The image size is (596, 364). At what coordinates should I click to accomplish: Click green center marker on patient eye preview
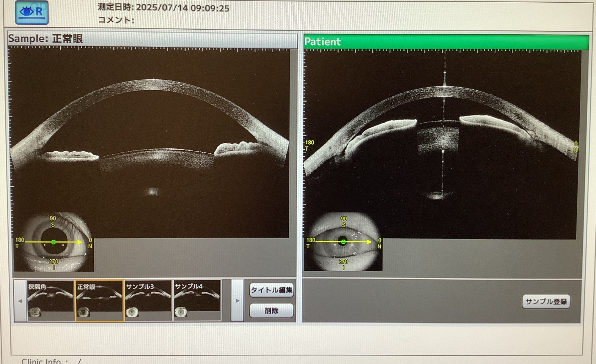coord(343,242)
